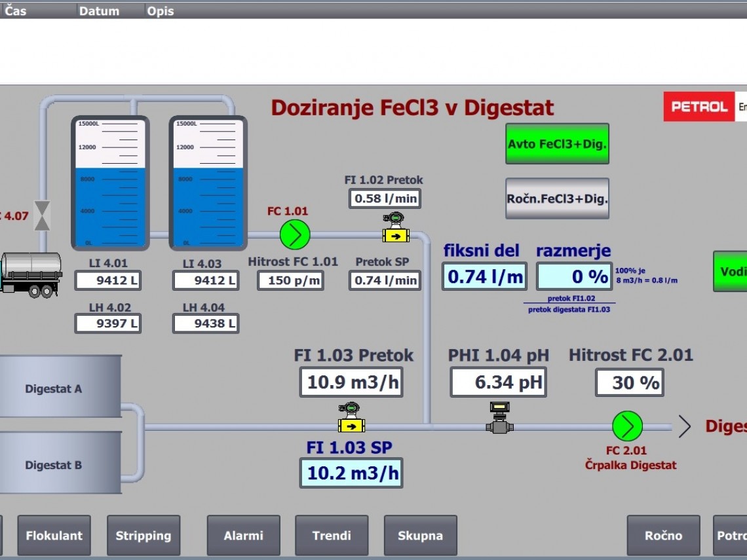Select the FI 1.03 flow meter icon

351,419
